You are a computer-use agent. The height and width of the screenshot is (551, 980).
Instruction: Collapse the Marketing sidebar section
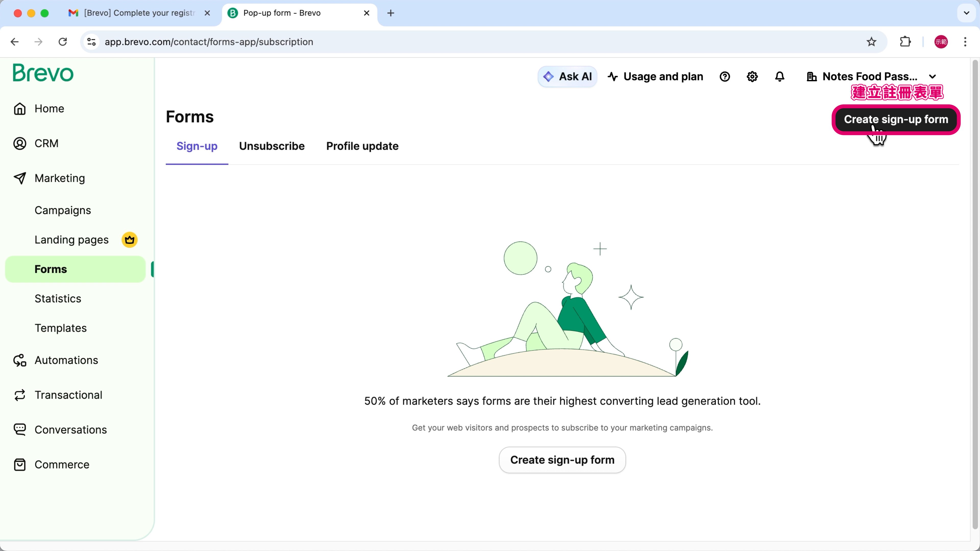coord(59,178)
